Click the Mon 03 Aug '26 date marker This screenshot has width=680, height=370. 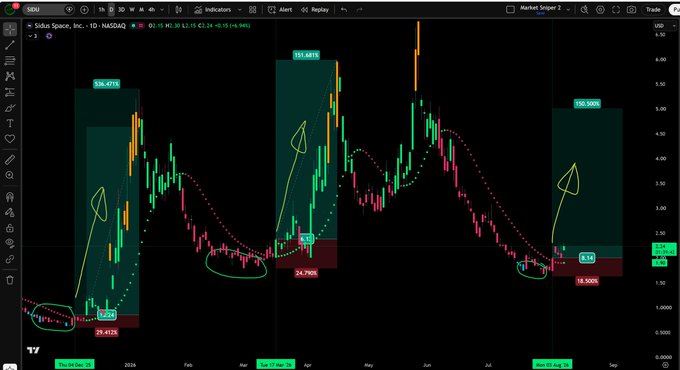(x=552, y=364)
